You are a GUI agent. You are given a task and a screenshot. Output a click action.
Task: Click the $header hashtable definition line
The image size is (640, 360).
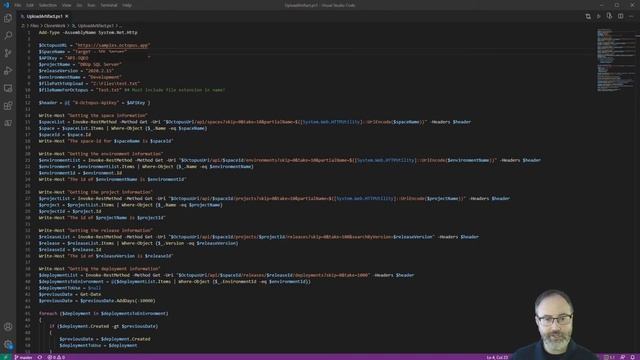click(94, 103)
